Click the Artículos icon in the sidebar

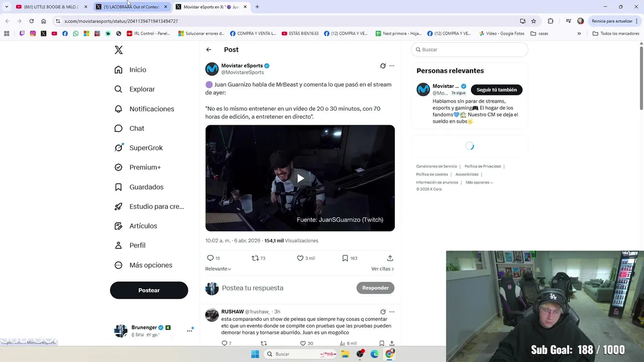[x=118, y=226]
